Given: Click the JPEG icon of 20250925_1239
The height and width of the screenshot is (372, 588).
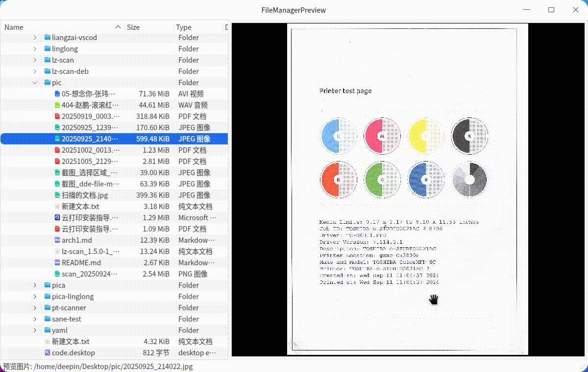Looking at the screenshot, I should pos(57,128).
